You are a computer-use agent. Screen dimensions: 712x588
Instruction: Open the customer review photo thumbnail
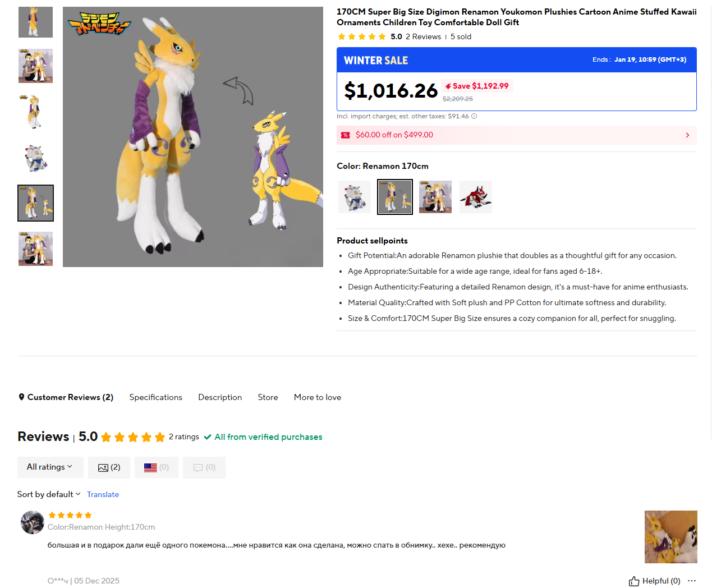tap(670, 537)
